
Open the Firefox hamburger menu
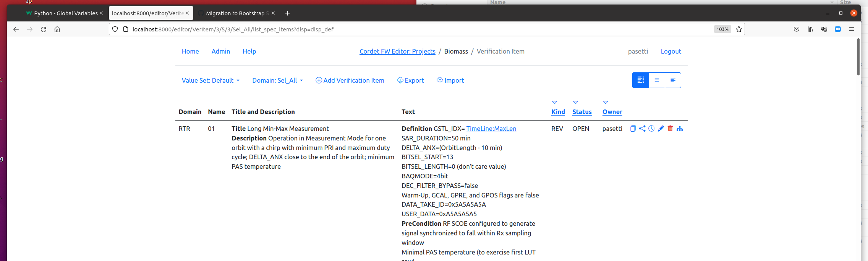point(852,29)
